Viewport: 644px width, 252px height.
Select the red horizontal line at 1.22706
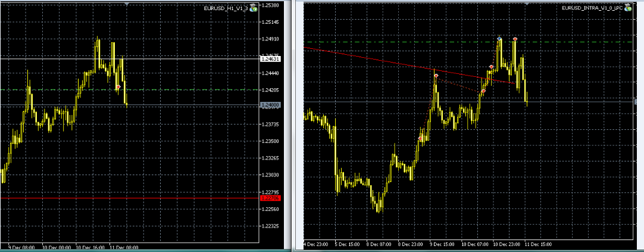coord(130,198)
